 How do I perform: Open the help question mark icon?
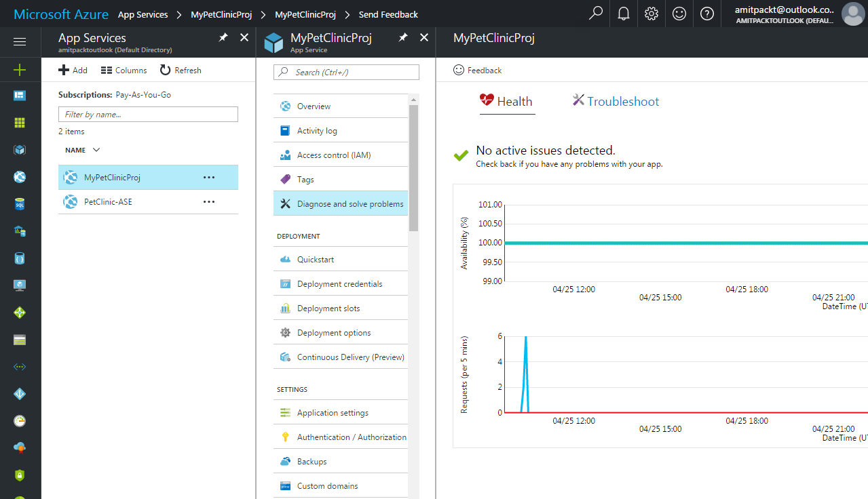pos(707,14)
